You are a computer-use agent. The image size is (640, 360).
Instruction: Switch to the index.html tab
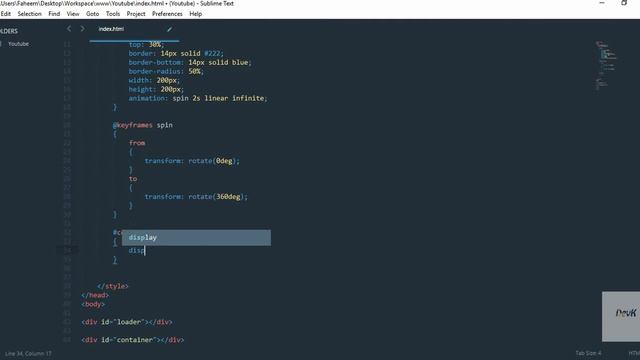tap(111, 29)
